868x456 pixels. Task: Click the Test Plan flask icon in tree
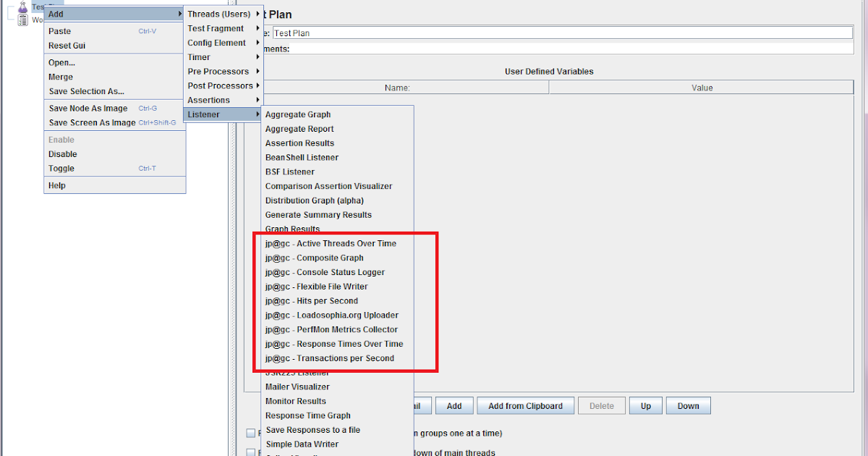pyautogui.click(x=23, y=7)
